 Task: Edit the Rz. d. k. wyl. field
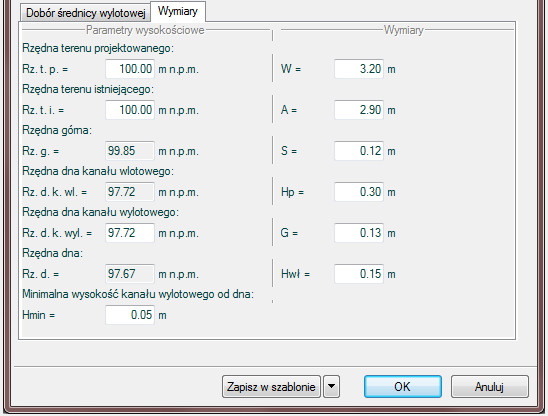point(130,233)
